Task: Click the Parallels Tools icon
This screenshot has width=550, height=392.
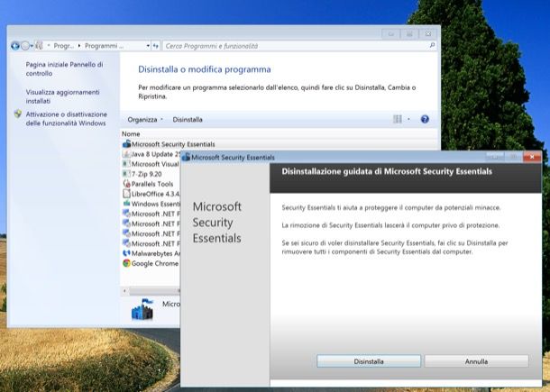Action: coord(126,183)
